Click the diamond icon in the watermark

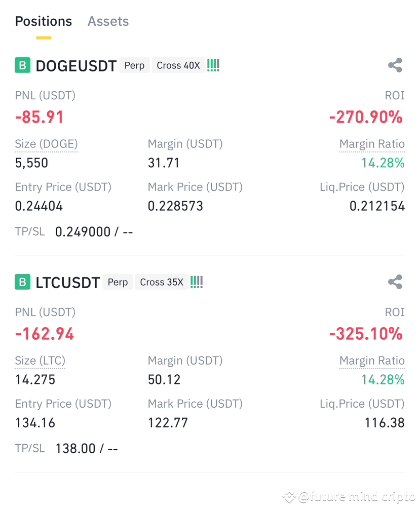tap(288, 497)
